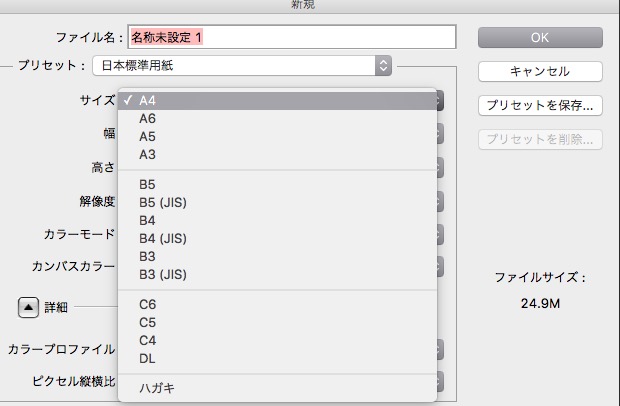Screen dimensions: 620x406
Task: Select C6 envelope size
Action: tap(148, 304)
